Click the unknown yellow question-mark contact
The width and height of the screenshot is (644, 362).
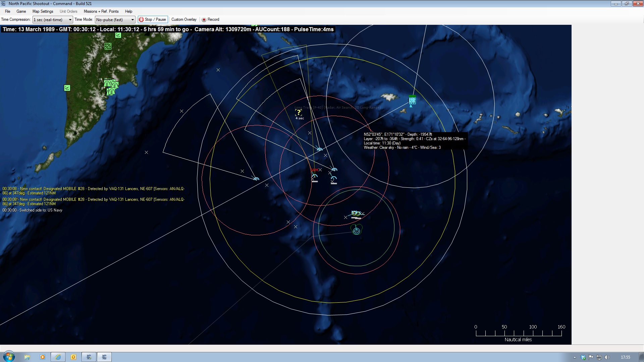click(298, 113)
